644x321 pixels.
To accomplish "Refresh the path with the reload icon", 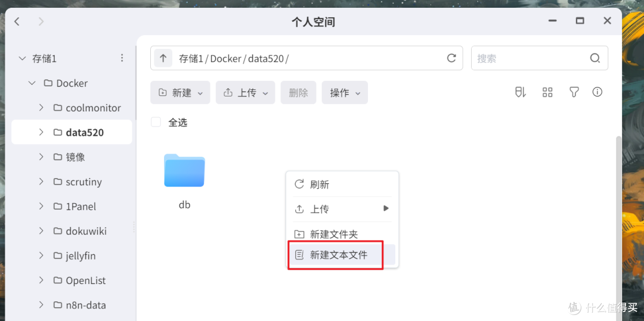I will 451,58.
